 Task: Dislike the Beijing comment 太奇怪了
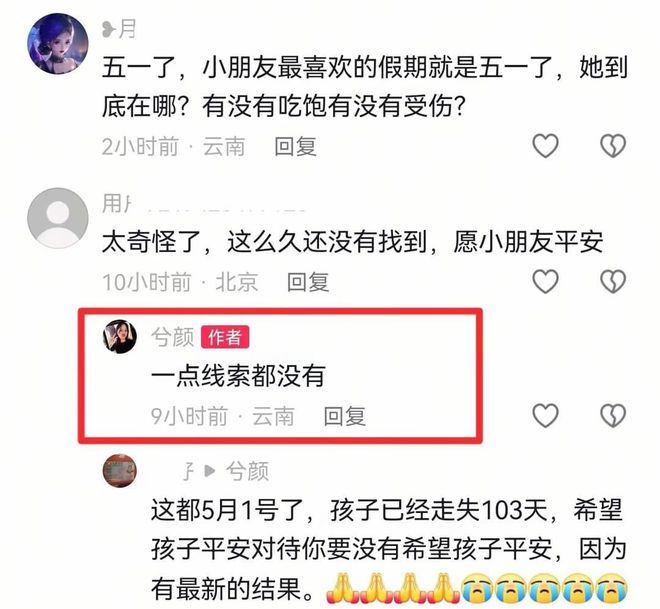tap(613, 281)
